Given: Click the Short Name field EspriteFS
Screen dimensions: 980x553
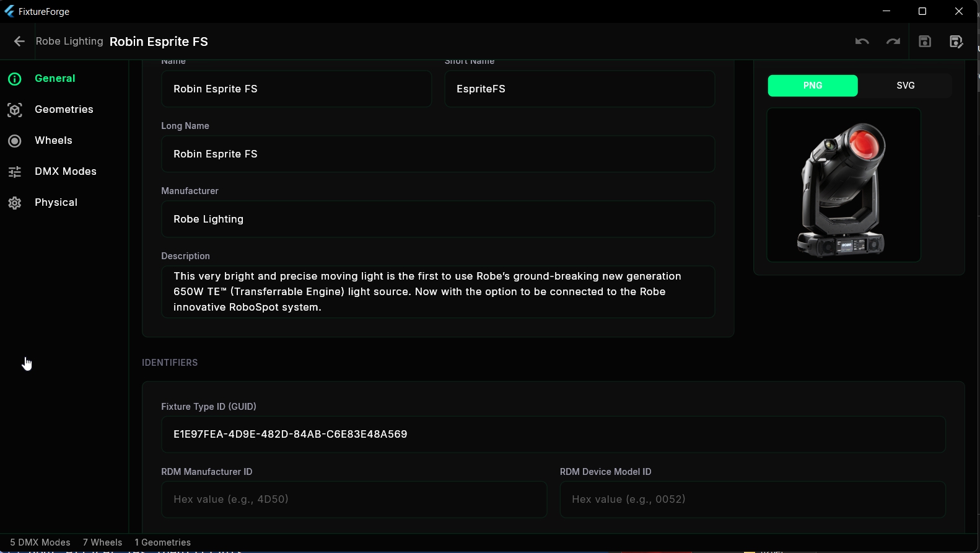Looking at the screenshot, I should coord(580,89).
